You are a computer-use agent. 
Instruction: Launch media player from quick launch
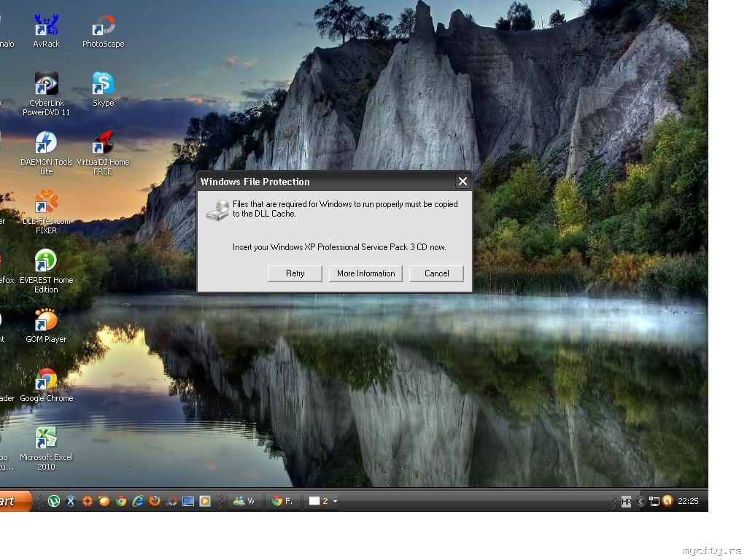(205, 501)
